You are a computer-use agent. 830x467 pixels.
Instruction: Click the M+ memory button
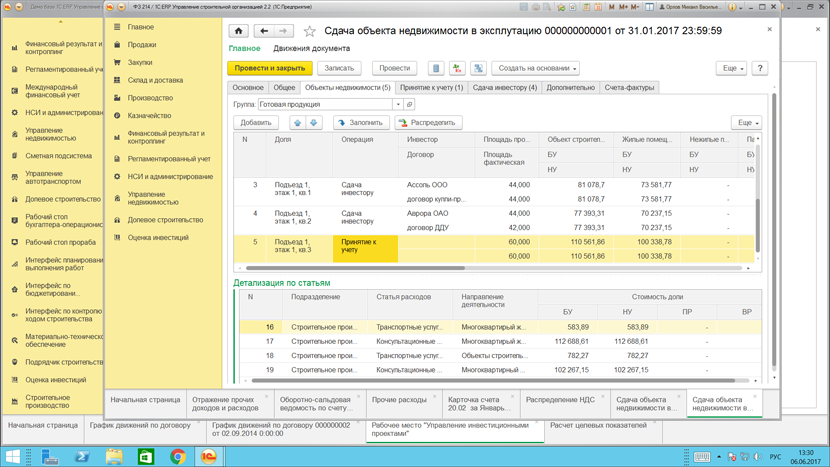pyautogui.click(x=623, y=7)
